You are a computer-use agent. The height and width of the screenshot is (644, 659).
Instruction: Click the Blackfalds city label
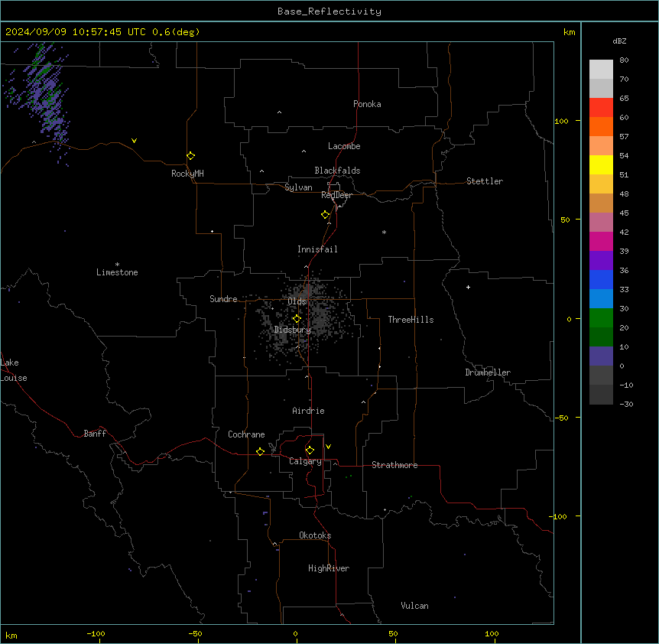(337, 171)
